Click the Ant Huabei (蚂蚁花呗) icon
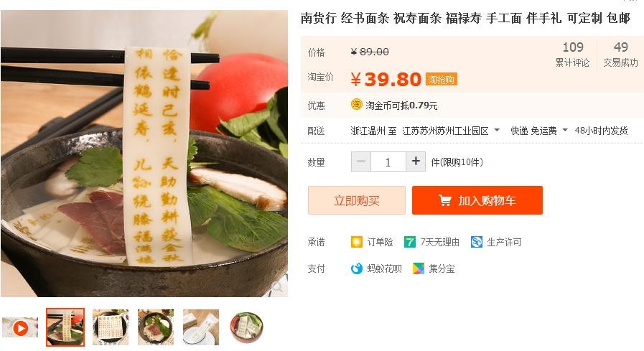The image size is (644, 351). 357,268
